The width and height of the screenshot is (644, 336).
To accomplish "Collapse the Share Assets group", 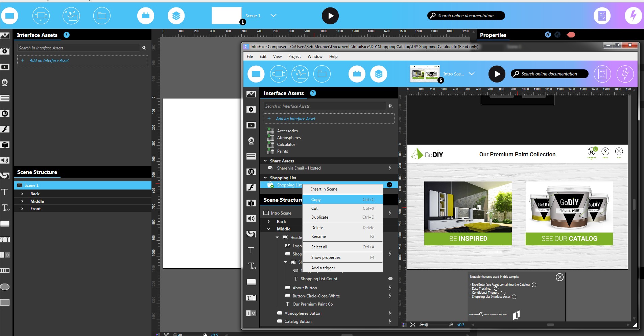I will click(x=265, y=161).
